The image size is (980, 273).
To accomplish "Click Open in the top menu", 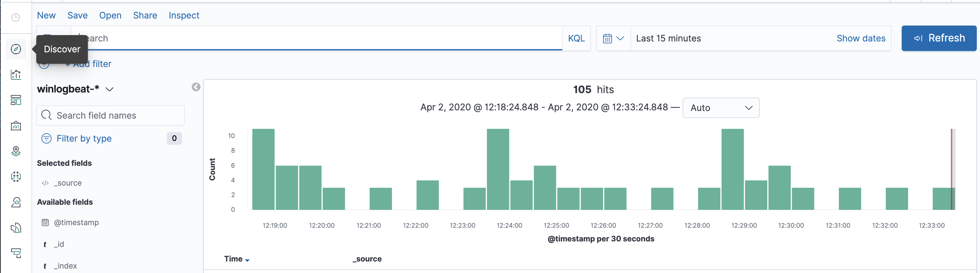I will pos(110,16).
